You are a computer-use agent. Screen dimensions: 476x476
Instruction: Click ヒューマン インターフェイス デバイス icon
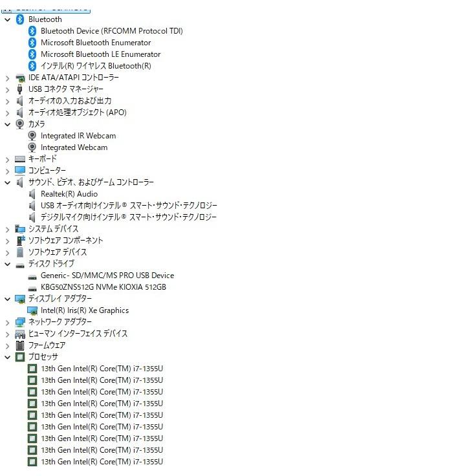point(20,334)
